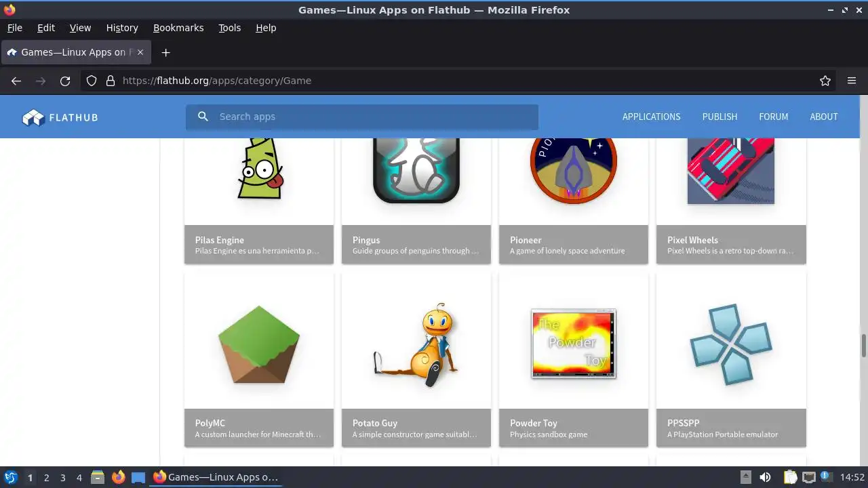
Task: Open the View menu
Action: [80, 28]
